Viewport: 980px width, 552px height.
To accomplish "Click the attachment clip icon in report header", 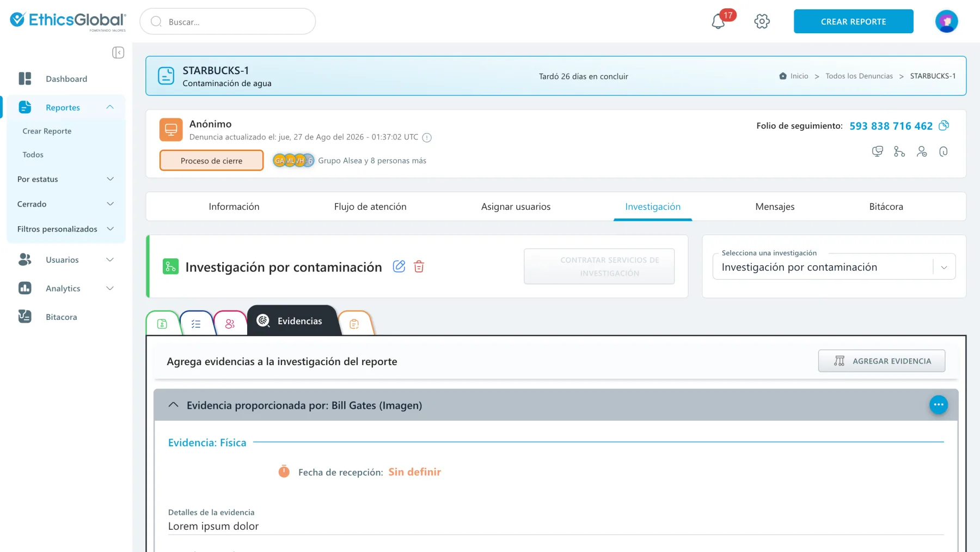I will pos(944,151).
